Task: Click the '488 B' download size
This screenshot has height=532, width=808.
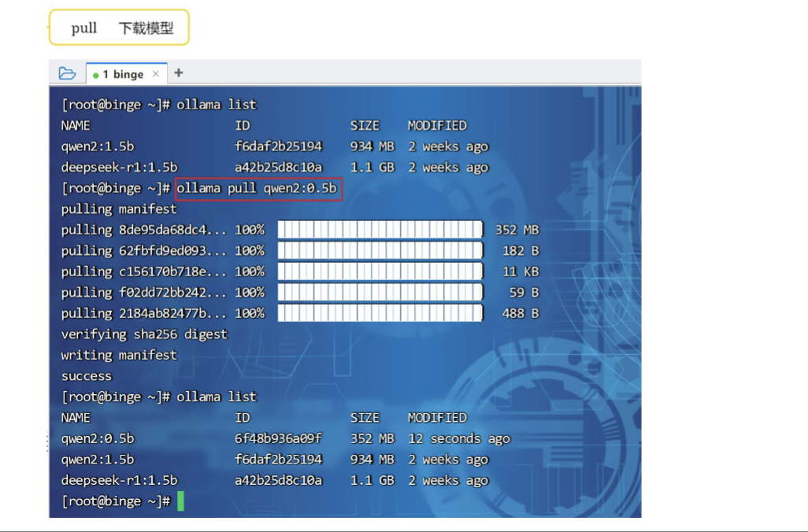Action: click(x=521, y=313)
